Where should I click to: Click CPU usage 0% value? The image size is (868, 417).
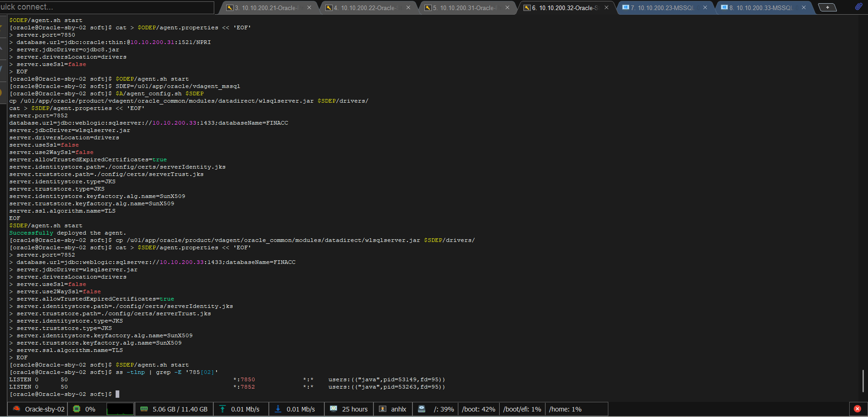click(x=90, y=409)
